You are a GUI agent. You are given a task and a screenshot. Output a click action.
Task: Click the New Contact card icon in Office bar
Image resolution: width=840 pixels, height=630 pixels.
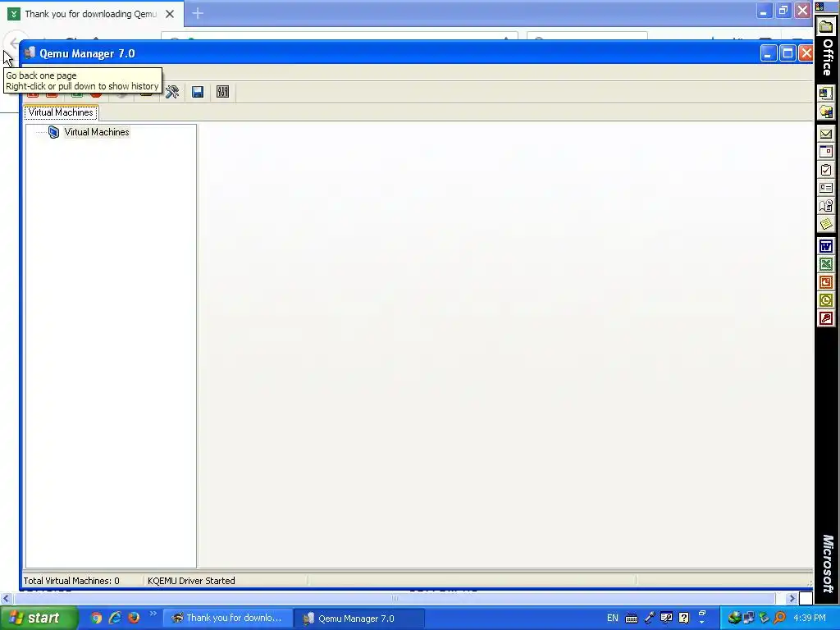(826, 188)
